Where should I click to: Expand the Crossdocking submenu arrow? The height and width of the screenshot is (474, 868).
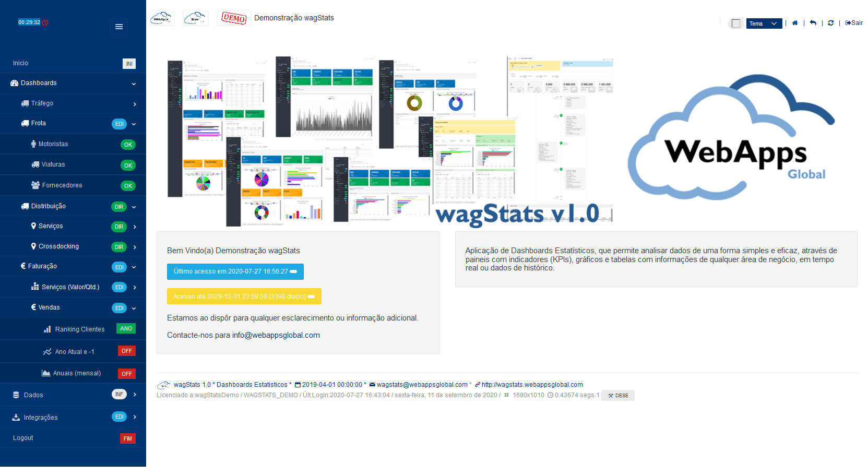(x=135, y=247)
